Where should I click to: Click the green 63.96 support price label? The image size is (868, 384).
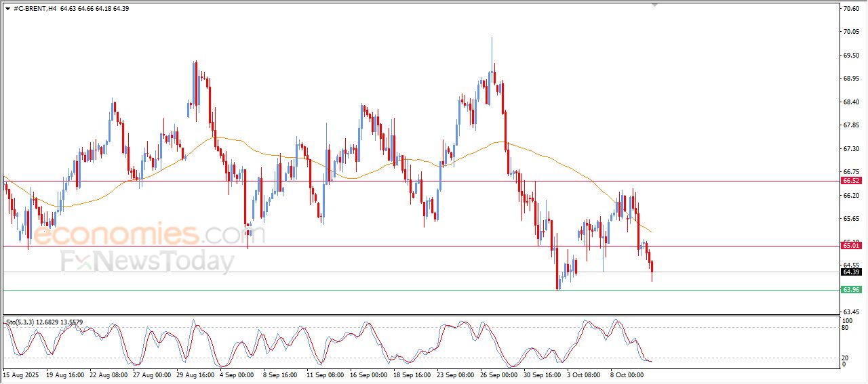pyautogui.click(x=851, y=290)
